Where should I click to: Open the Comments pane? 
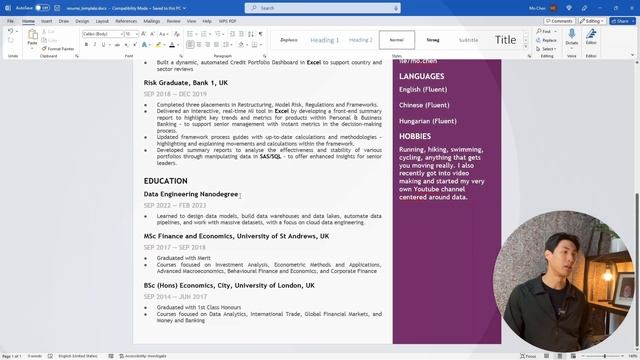[x=559, y=21]
